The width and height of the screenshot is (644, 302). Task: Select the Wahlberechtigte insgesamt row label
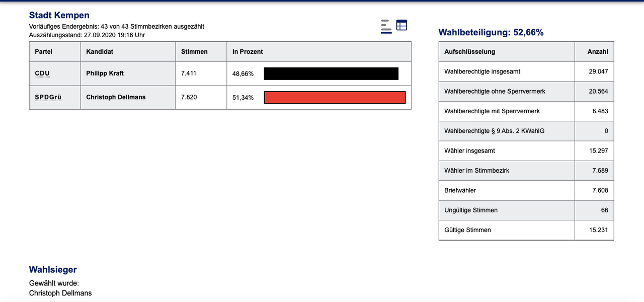(x=482, y=71)
